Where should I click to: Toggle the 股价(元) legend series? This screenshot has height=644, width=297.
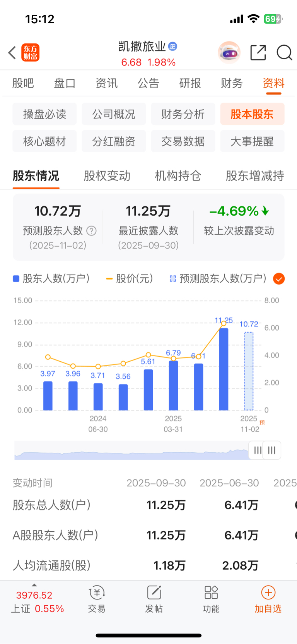pos(130,278)
